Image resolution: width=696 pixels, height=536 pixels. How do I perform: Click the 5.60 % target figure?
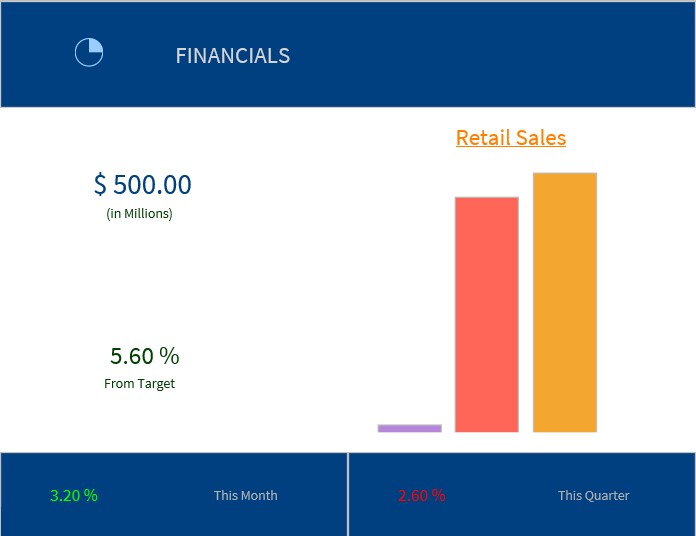(144, 356)
